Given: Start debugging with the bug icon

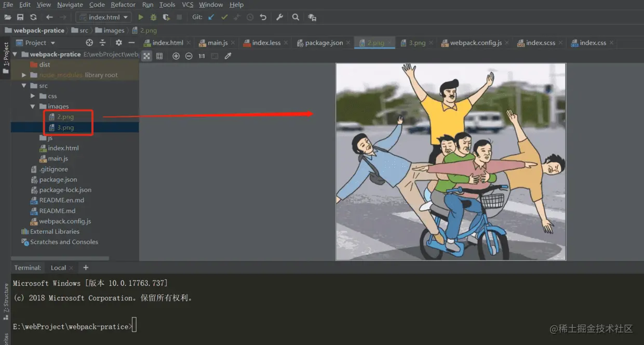Looking at the screenshot, I should [153, 17].
